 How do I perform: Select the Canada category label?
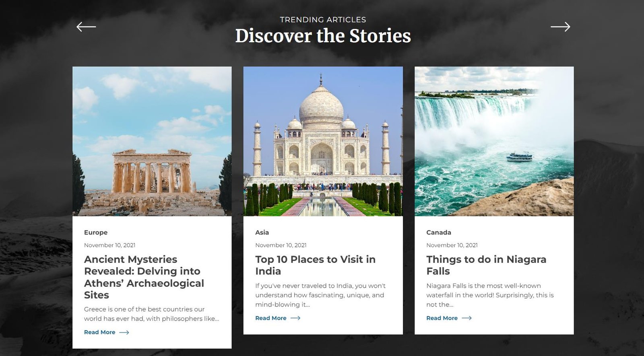click(439, 233)
